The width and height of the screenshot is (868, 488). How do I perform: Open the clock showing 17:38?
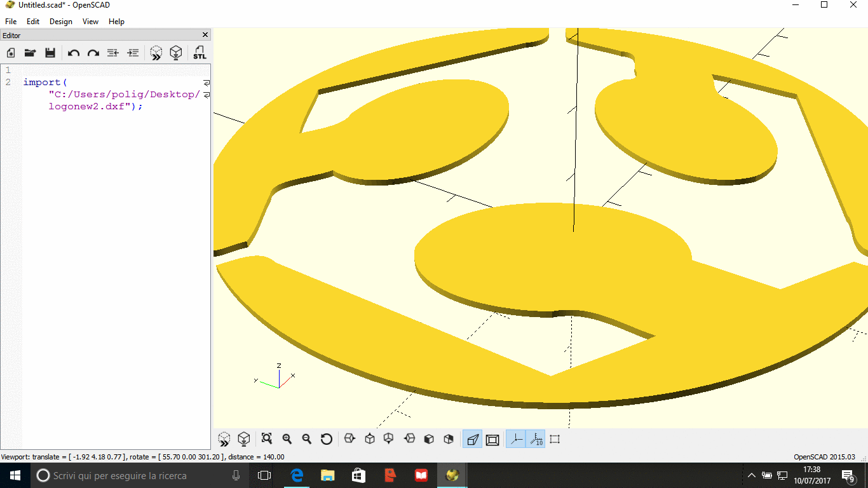click(x=812, y=475)
